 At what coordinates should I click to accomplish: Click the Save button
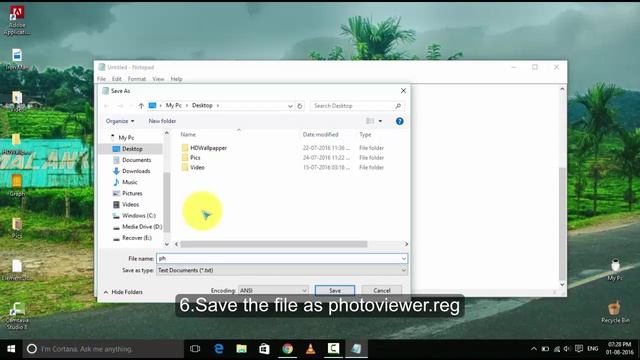[x=335, y=290]
